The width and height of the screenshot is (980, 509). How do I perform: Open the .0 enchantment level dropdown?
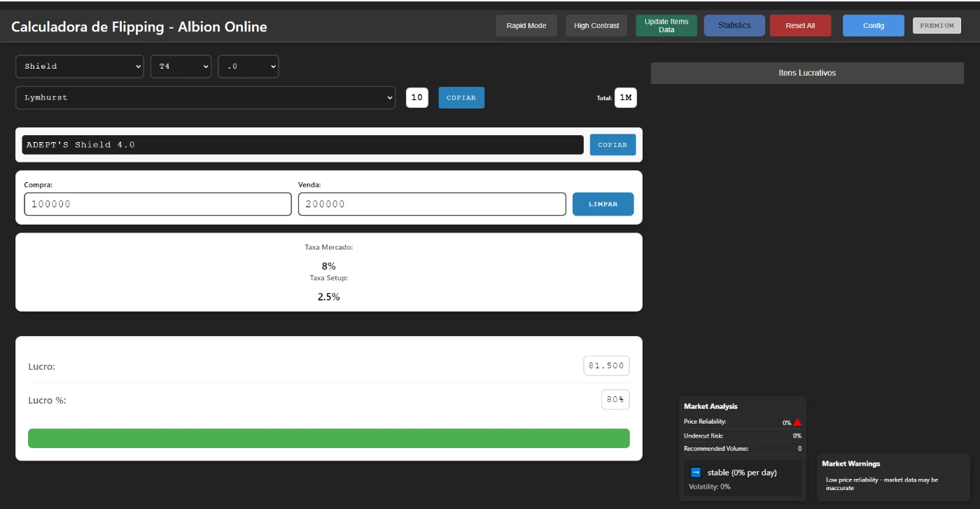(248, 67)
